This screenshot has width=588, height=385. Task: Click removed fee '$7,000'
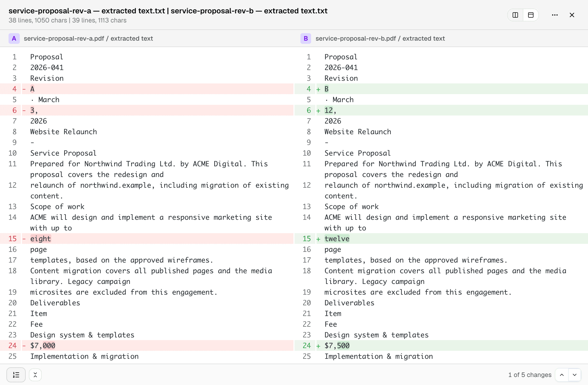(x=43, y=345)
